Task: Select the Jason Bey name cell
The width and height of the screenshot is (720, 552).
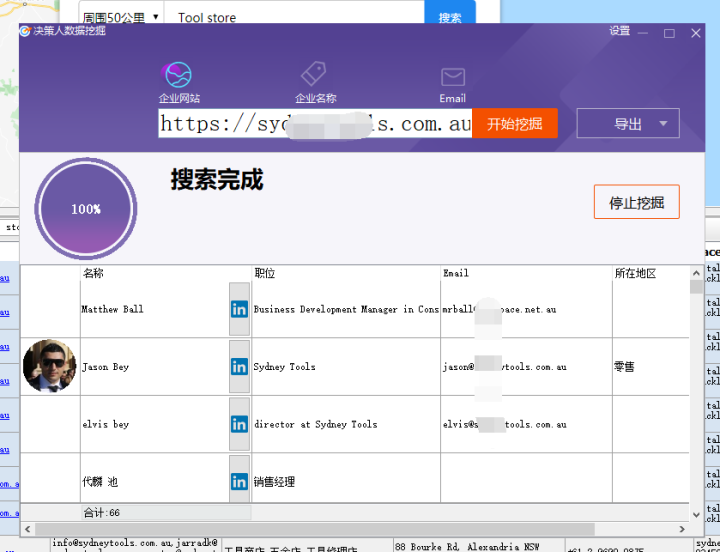Action: [155, 366]
